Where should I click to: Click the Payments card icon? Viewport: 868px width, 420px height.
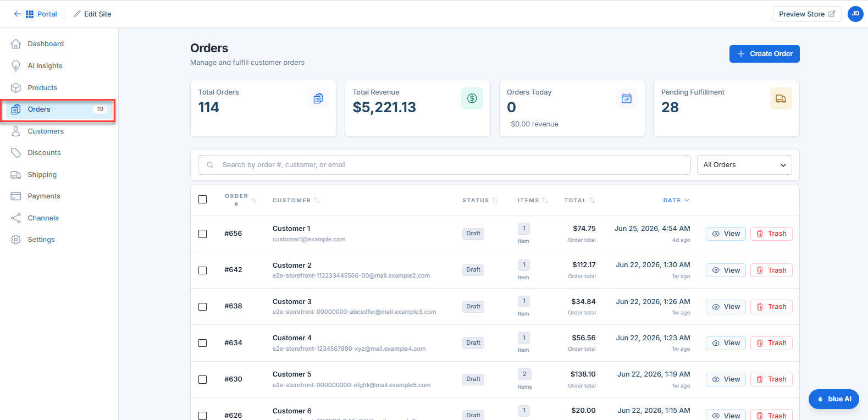click(x=16, y=196)
